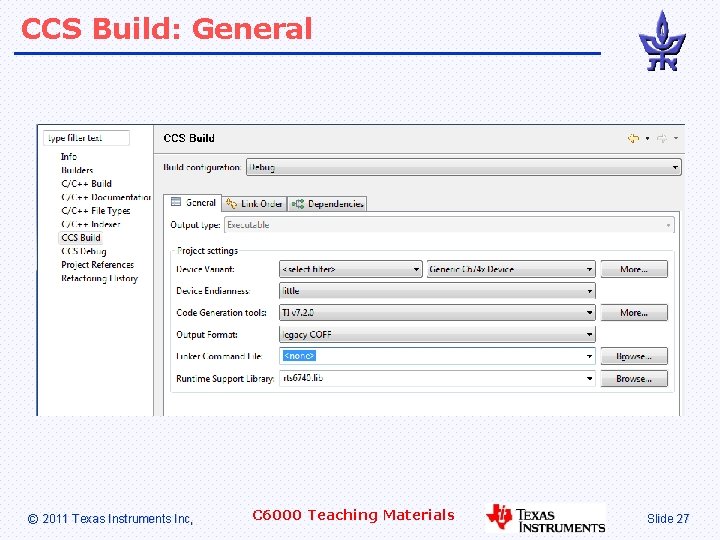This screenshot has height=540, width=720.
Task: Click the type filter text field
Action: pos(86,138)
